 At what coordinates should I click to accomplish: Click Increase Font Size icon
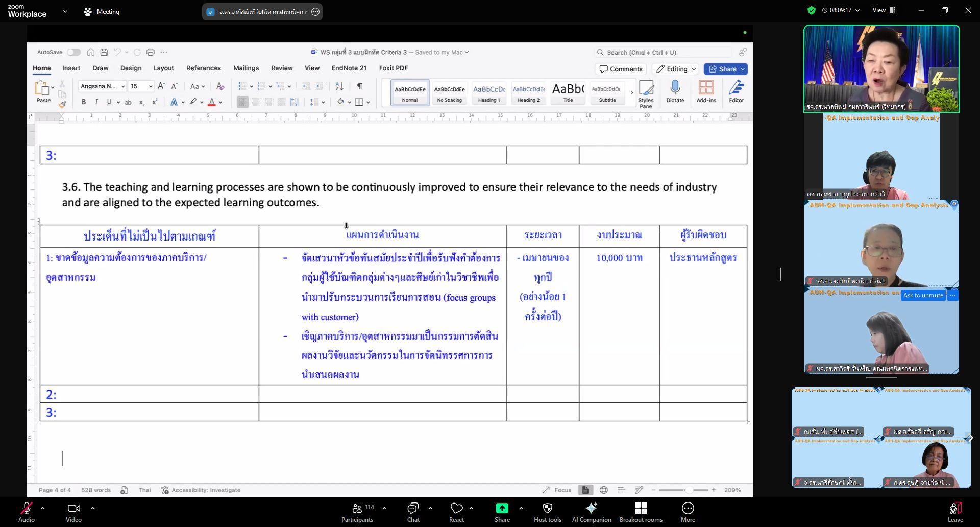coord(161,86)
